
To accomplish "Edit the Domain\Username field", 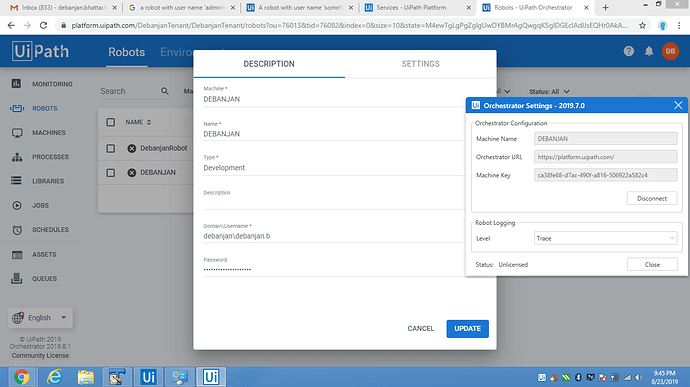I will tap(334, 236).
